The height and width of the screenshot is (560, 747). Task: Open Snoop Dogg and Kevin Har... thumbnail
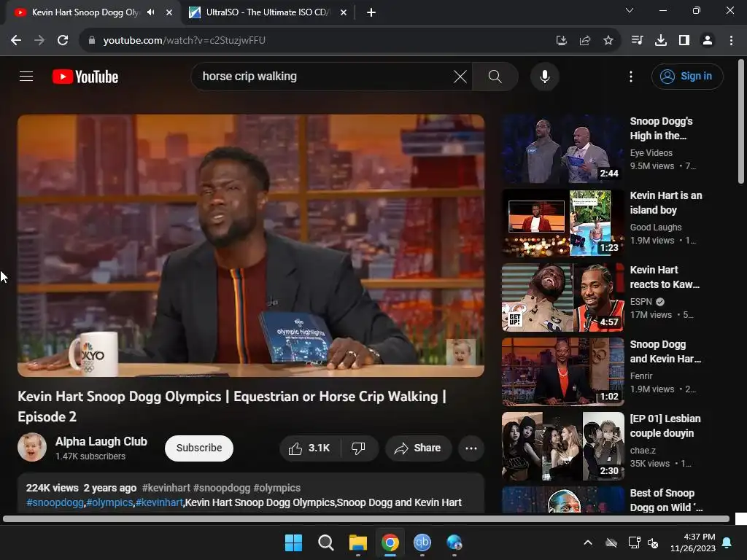click(x=562, y=372)
